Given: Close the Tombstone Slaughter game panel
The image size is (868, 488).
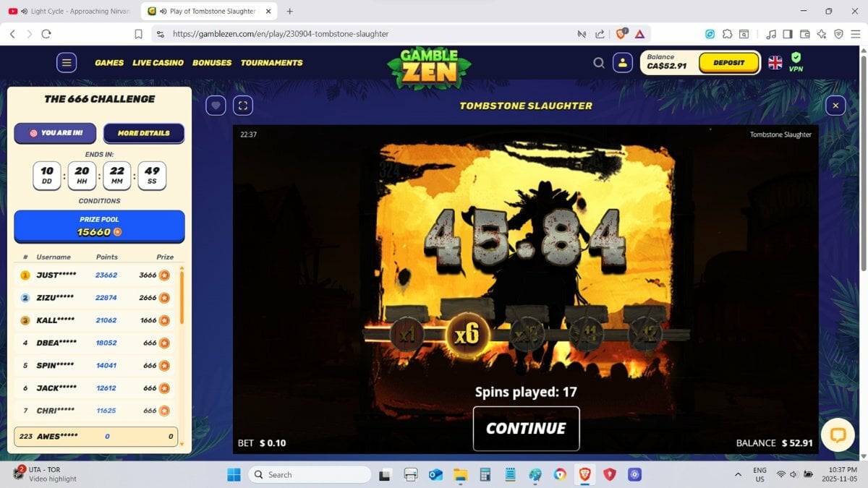Looking at the screenshot, I should tap(835, 106).
